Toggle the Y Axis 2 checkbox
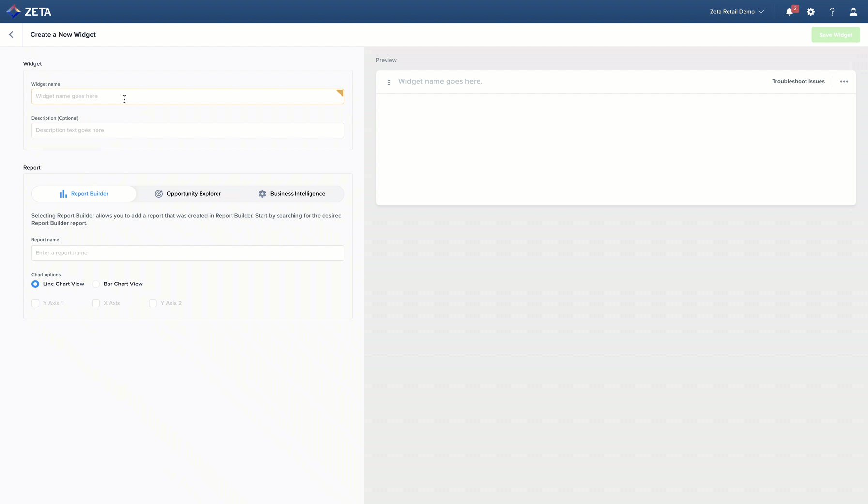Viewport: 868px width, 504px height. pyautogui.click(x=153, y=303)
